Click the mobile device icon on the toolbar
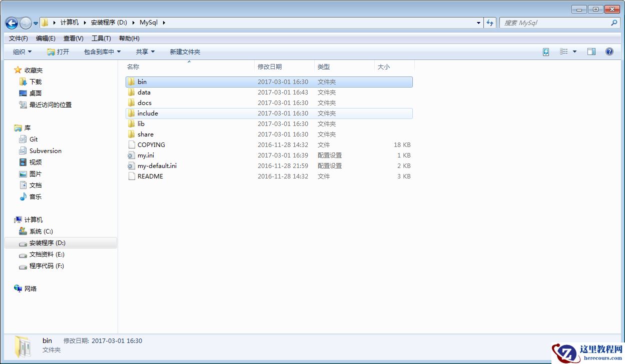 (545, 51)
